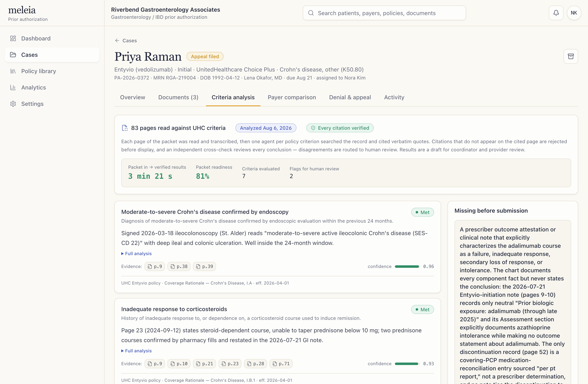
Task: Click the Packet readiness 81% value
Action: click(203, 176)
